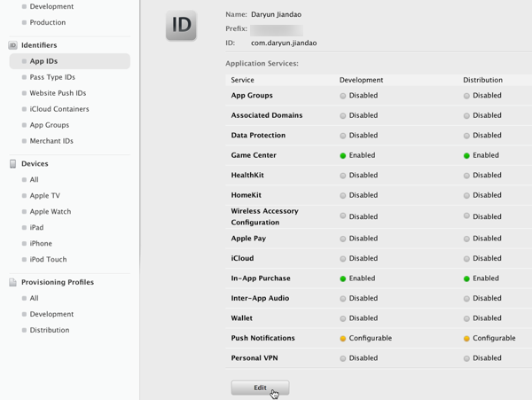Image resolution: width=532 pixels, height=400 pixels.
Task: Click the Identifiers section icon
Action: 12,45
